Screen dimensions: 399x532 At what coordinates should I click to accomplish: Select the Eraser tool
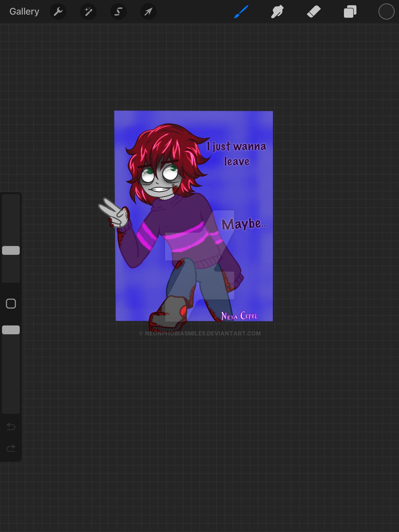tap(314, 12)
